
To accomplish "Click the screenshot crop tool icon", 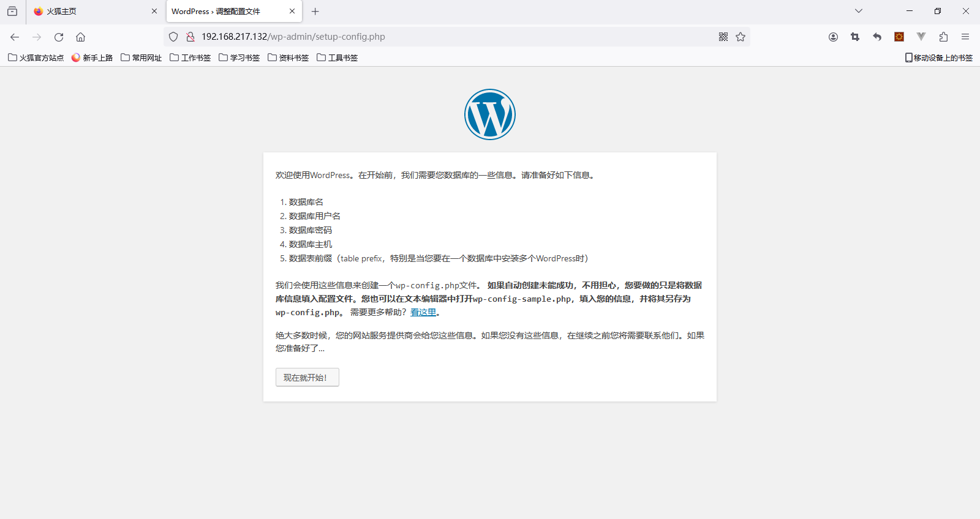I will [855, 37].
